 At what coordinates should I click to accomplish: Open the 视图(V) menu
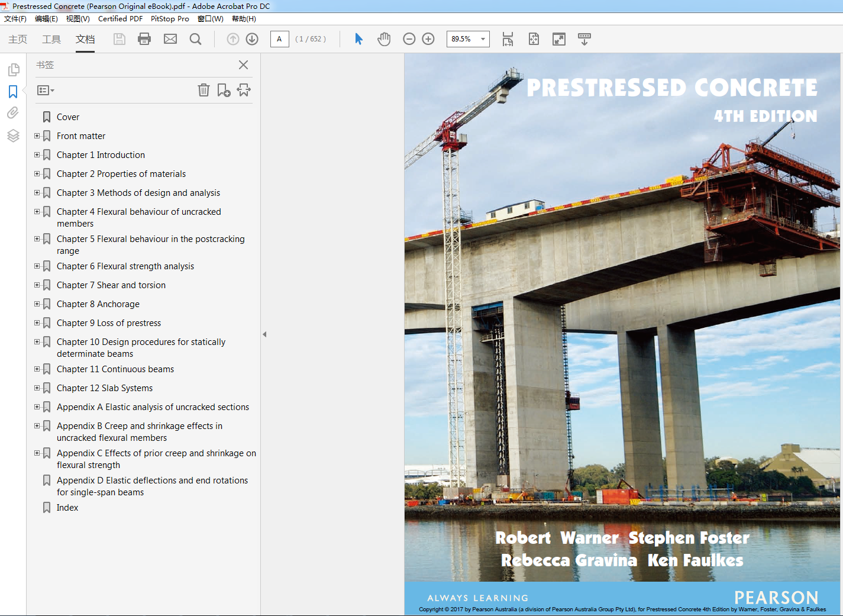78,19
